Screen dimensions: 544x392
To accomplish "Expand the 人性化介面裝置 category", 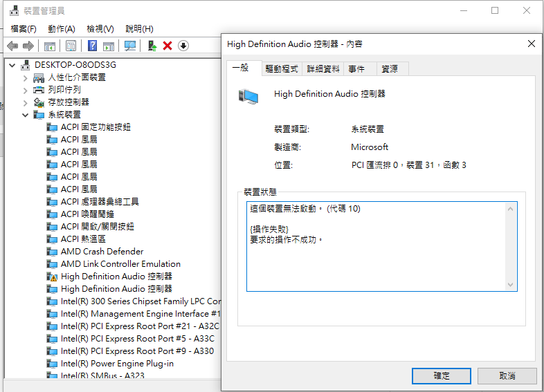I will (x=25, y=78).
